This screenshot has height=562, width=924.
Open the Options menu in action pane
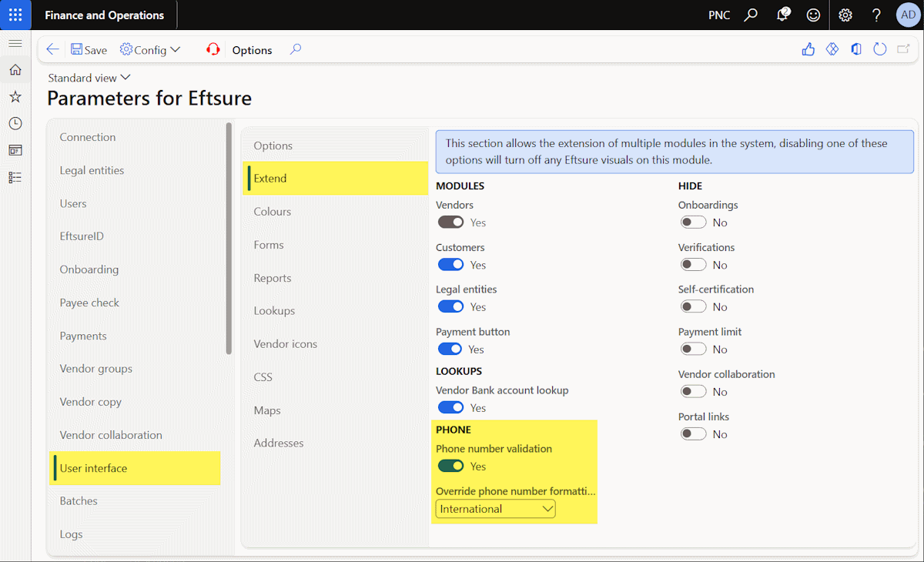[x=252, y=50]
